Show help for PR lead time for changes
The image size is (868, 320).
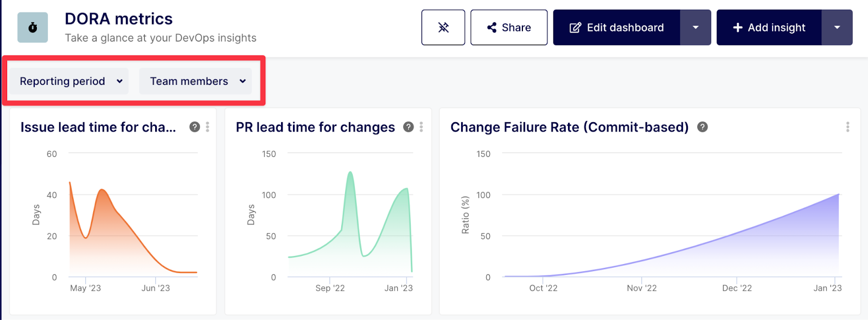[x=409, y=127]
